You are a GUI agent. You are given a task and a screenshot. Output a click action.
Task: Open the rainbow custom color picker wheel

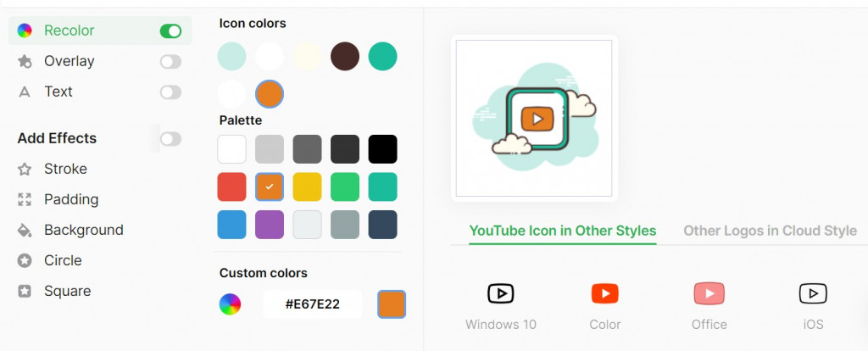click(230, 304)
